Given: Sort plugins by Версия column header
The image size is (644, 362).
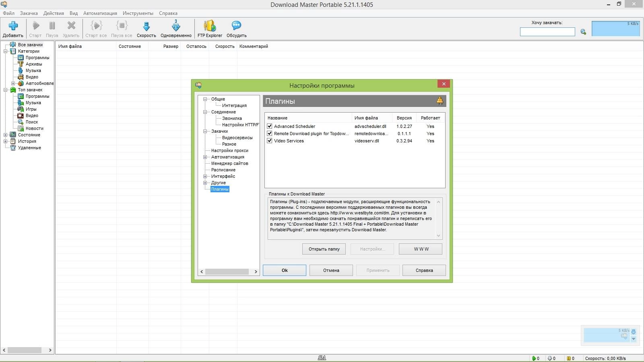Looking at the screenshot, I should [404, 118].
